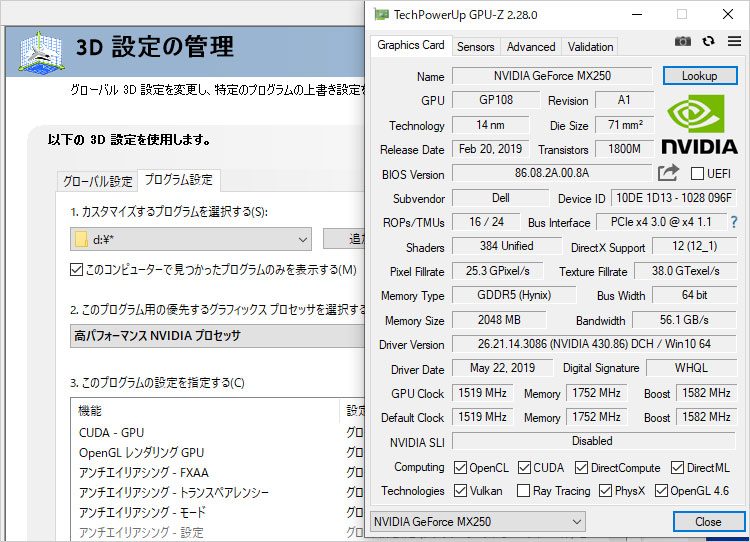750x542 pixels.
Task: Toggle the PhysX checkbox
Action: [605, 490]
